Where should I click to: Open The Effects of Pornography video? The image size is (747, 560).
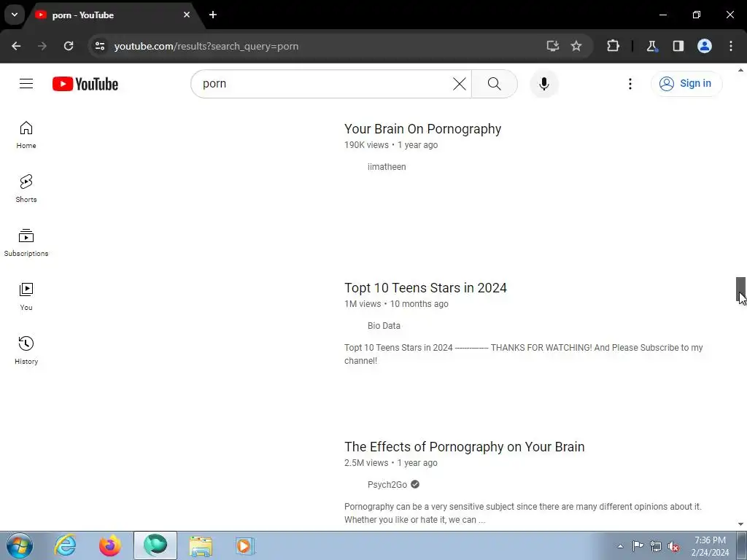[465, 447]
